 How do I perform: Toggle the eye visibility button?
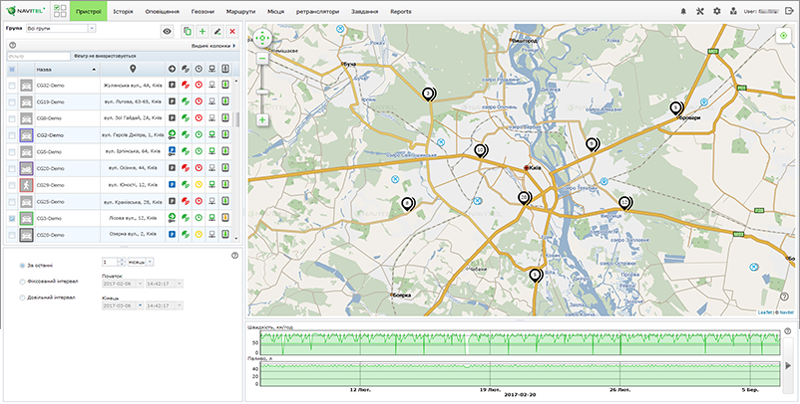pos(167,32)
